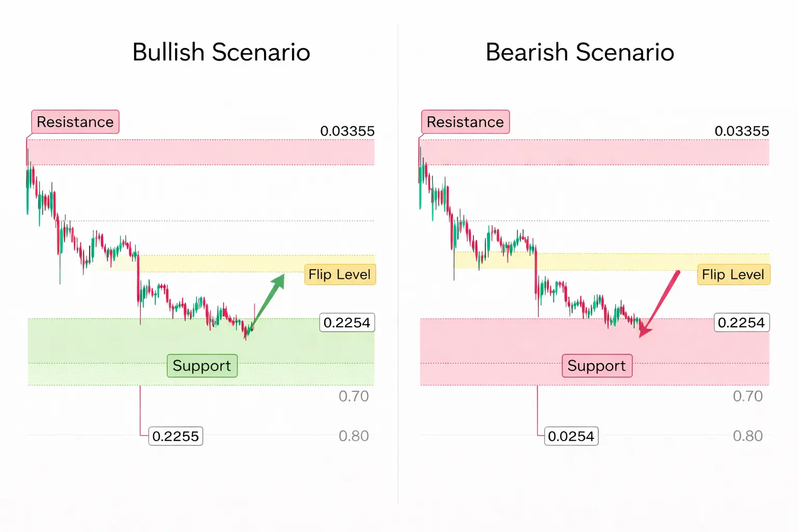Click the red bearish arrow
The width and height of the screenshot is (798, 532).
[659, 304]
